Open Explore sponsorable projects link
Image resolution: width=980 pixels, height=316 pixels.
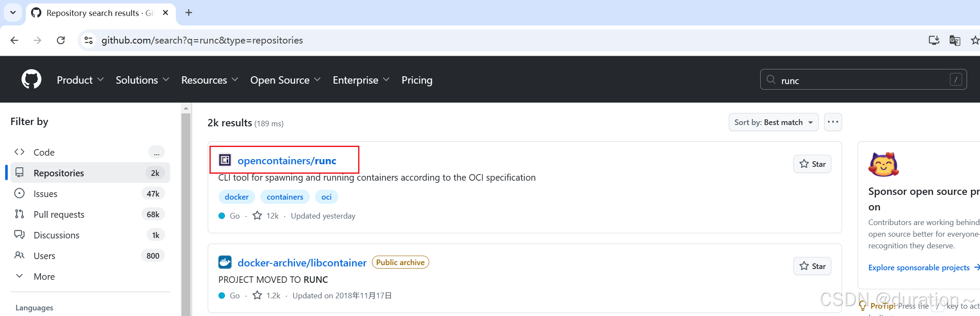[x=924, y=267]
